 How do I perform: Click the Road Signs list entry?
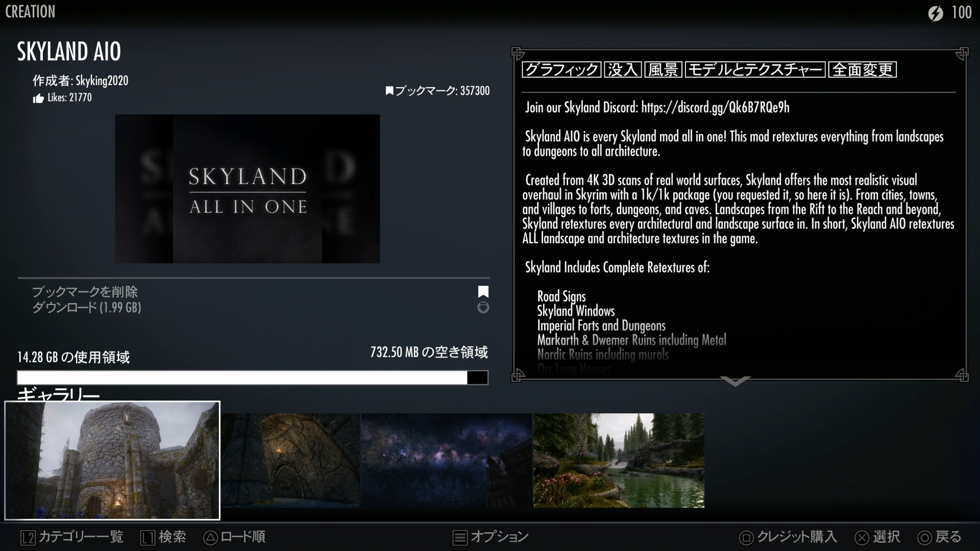pyautogui.click(x=561, y=296)
